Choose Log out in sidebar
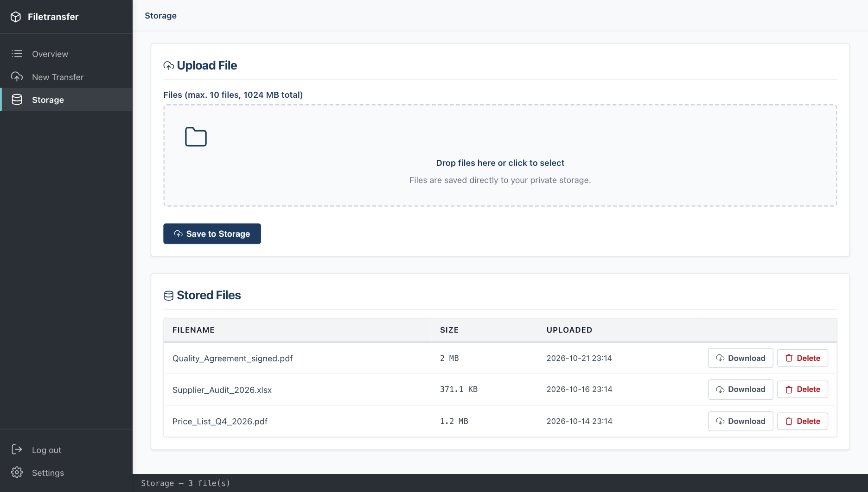 66,450
